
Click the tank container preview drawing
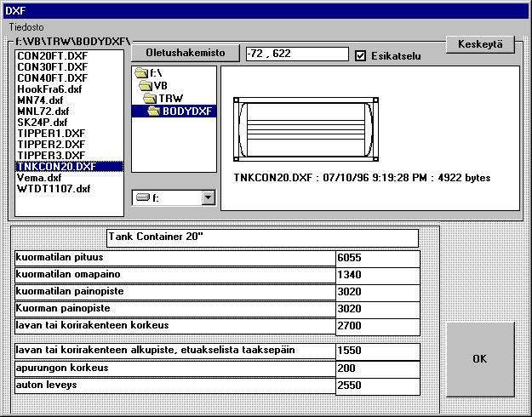306,129
